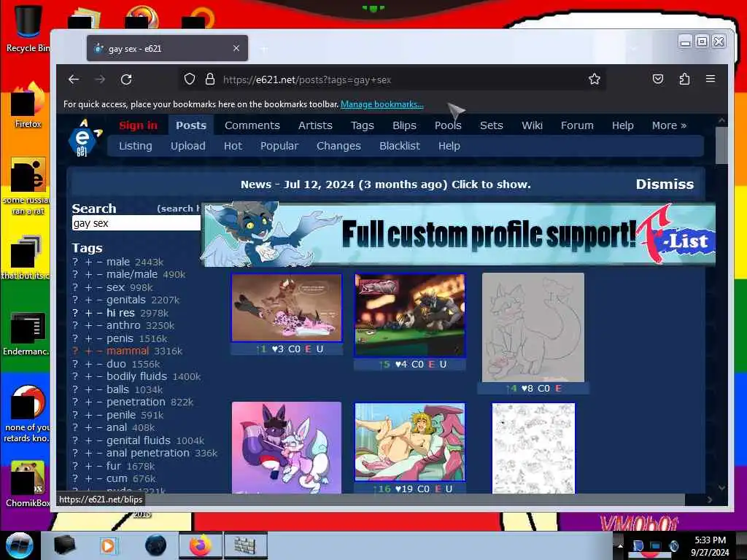Screen dimensions: 747x560
Task: Dismiss the news banner
Action: (x=665, y=184)
